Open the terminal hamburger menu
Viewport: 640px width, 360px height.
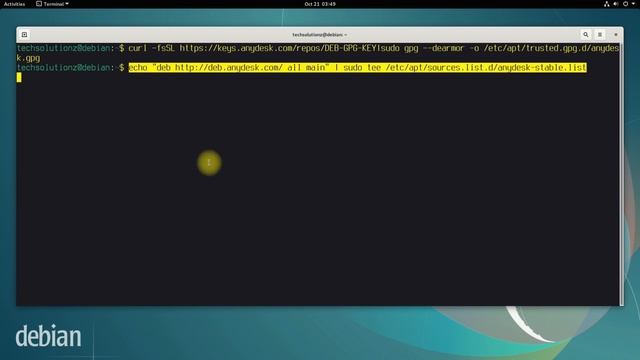(600, 35)
